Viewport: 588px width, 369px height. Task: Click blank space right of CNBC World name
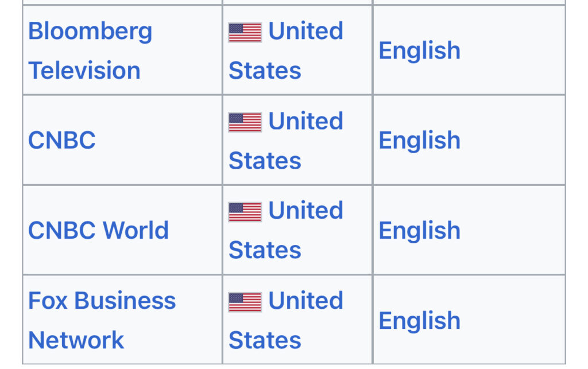[x=195, y=231]
